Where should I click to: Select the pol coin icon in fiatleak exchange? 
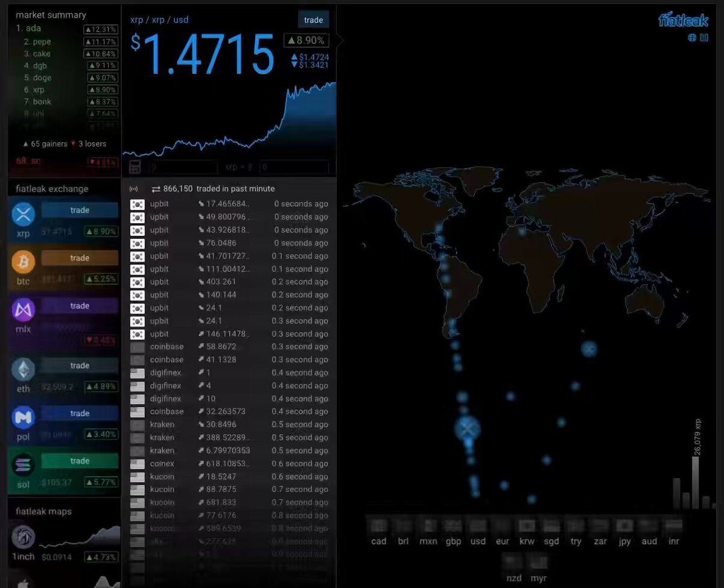[x=24, y=417]
